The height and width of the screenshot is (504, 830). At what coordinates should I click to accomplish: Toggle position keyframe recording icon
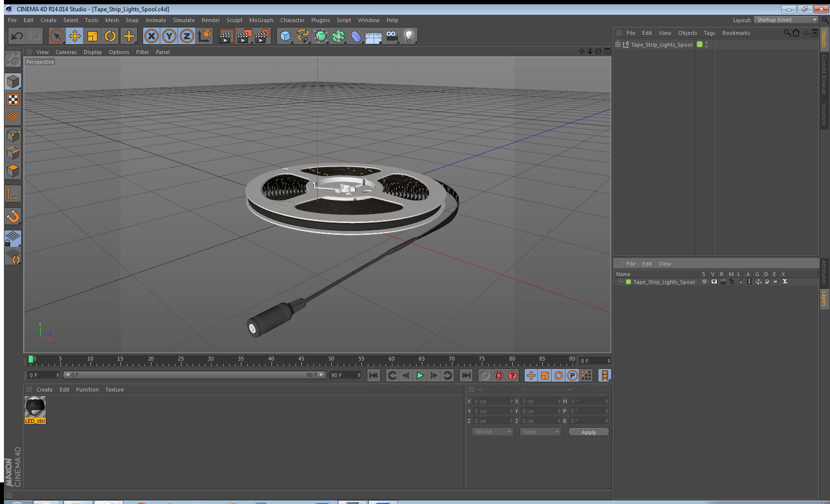(531, 375)
